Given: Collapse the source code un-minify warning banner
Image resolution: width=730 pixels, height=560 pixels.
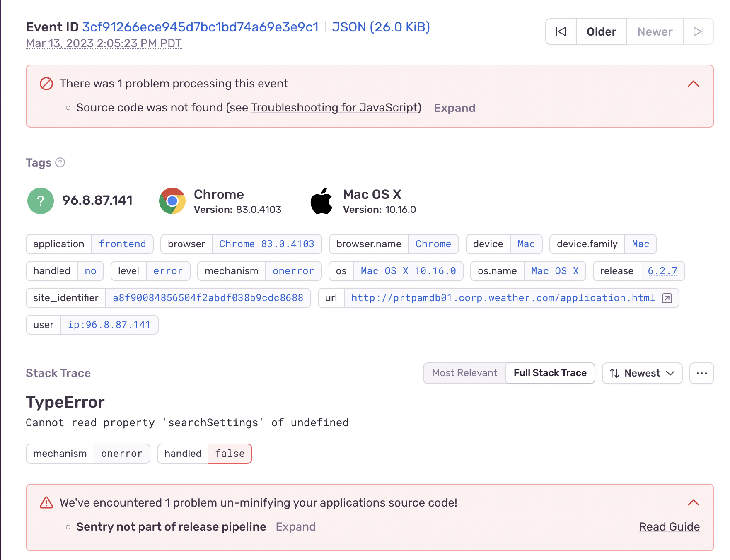Looking at the screenshot, I should tap(693, 502).
